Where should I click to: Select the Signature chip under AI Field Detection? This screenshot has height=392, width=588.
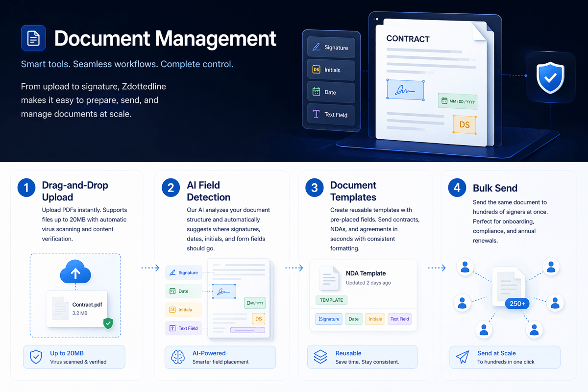coord(184,272)
